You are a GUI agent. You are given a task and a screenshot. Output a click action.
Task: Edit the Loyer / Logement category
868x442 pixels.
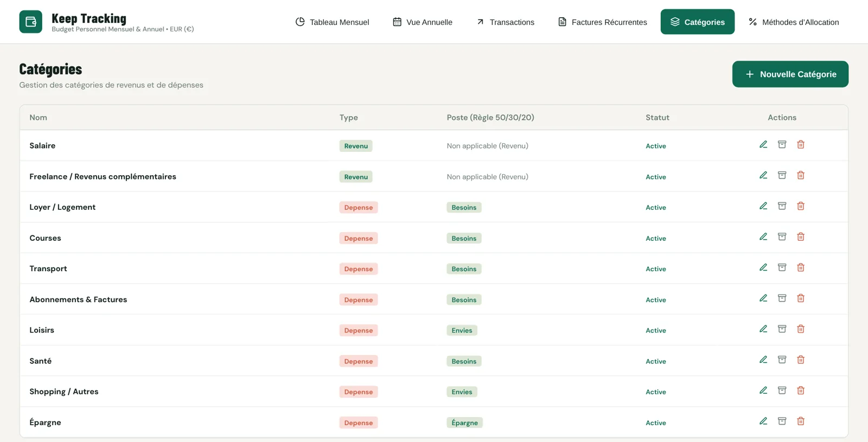click(x=763, y=206)
